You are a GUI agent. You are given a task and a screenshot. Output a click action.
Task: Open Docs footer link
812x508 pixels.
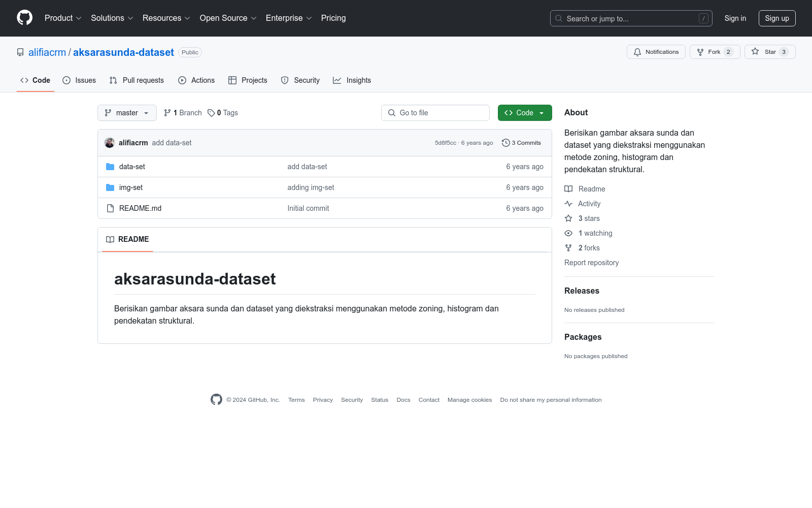coord(403,400)
